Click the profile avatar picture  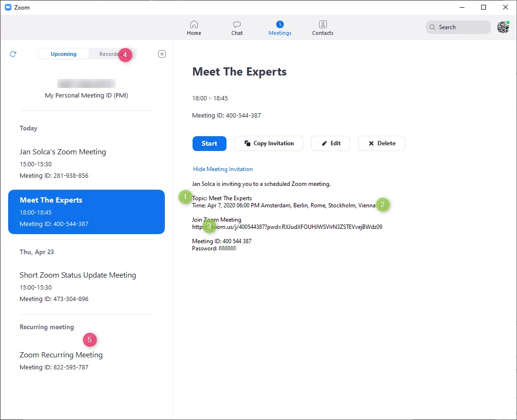point(503,27)
